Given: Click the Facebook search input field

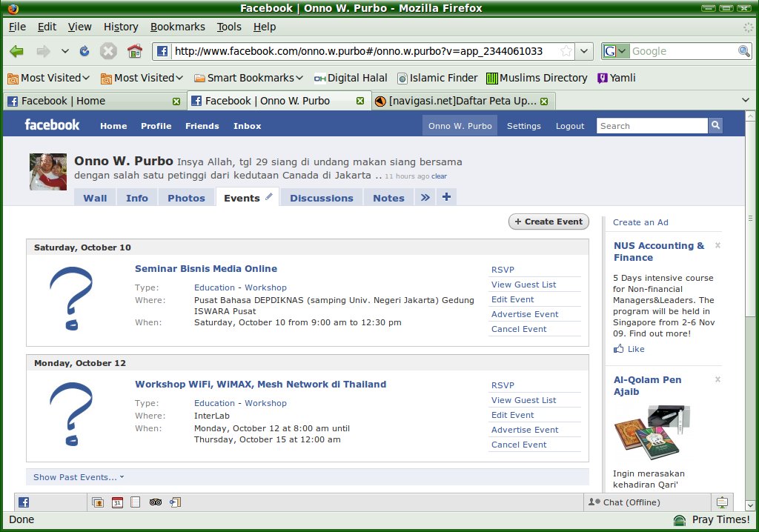Looking at the screenshot, I should pyautogui.click(x=652, y=126).
